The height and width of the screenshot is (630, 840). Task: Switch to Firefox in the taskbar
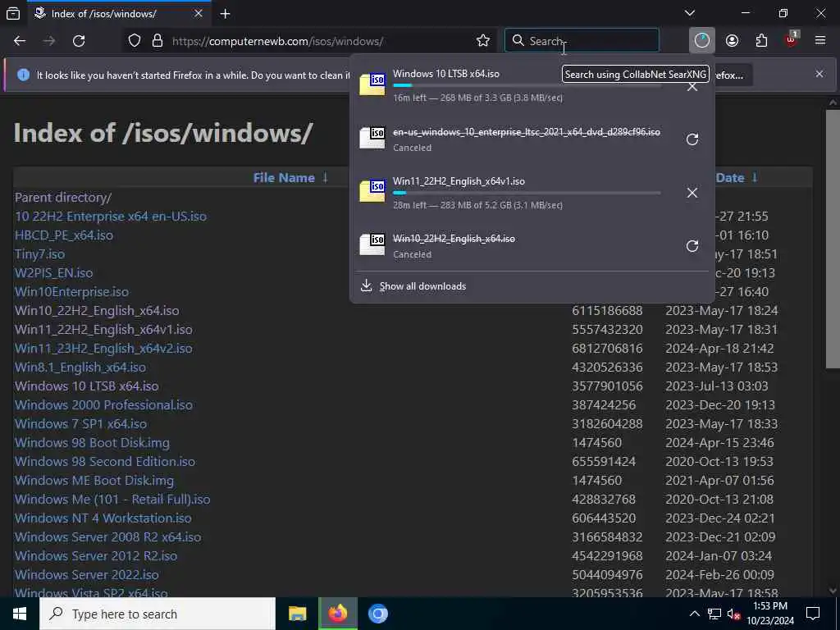click(338, 614)
